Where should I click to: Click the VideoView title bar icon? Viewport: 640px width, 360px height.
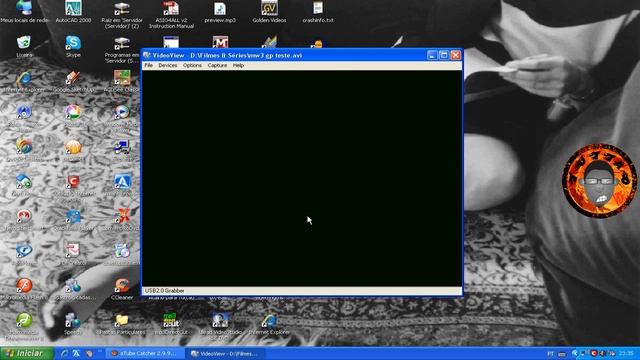coord(147,55)
